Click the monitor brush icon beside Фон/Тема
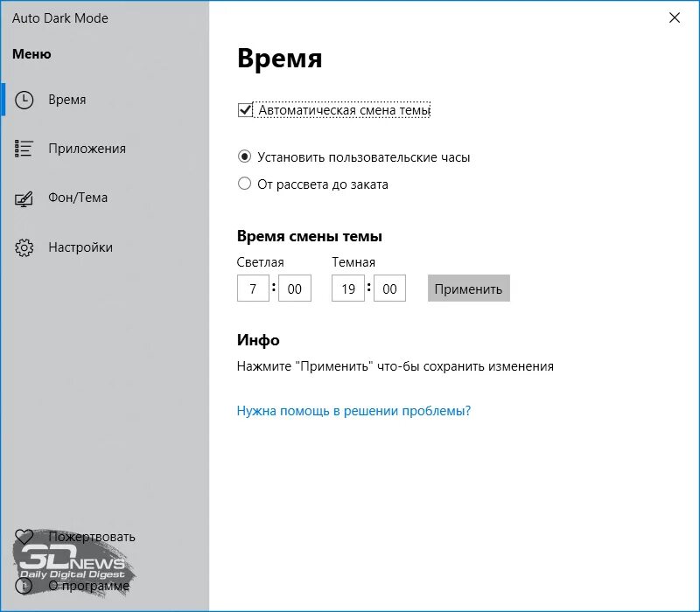The width and height of the screenshot is (700, 612). [24, 198]
